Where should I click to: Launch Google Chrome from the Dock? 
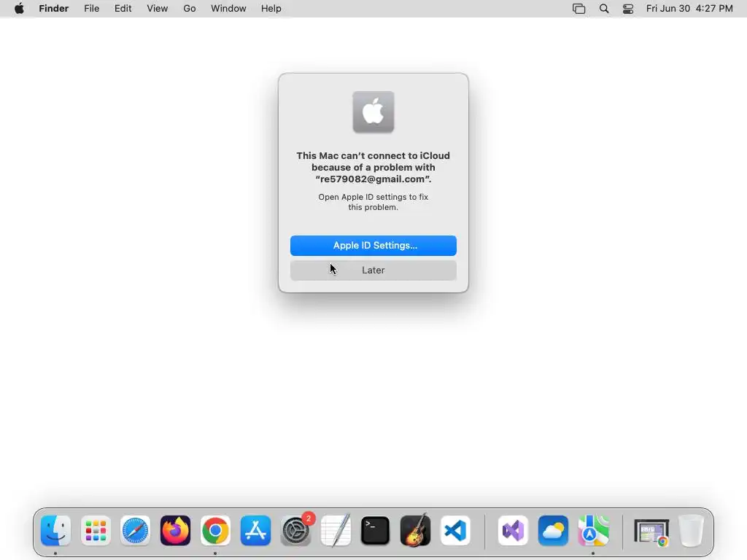tap(215, 531)
